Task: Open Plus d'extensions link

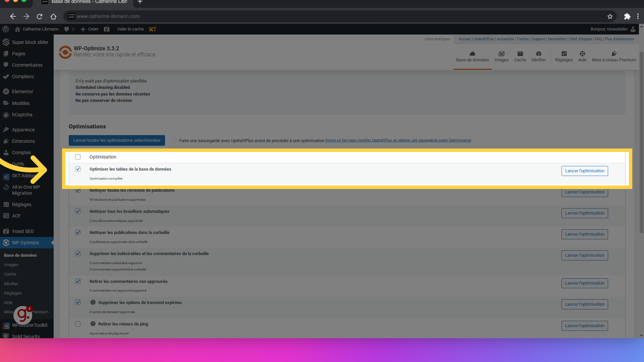Action: pos(619,39)
